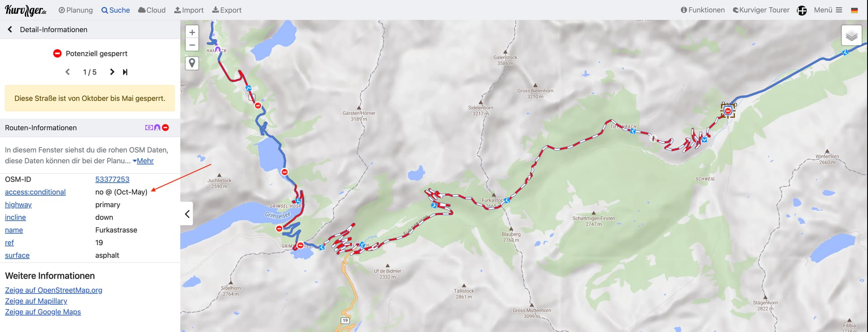Collapse the left side panel
Screen dimensions: 868x332
pyautogui.click(x=187, y=213)
